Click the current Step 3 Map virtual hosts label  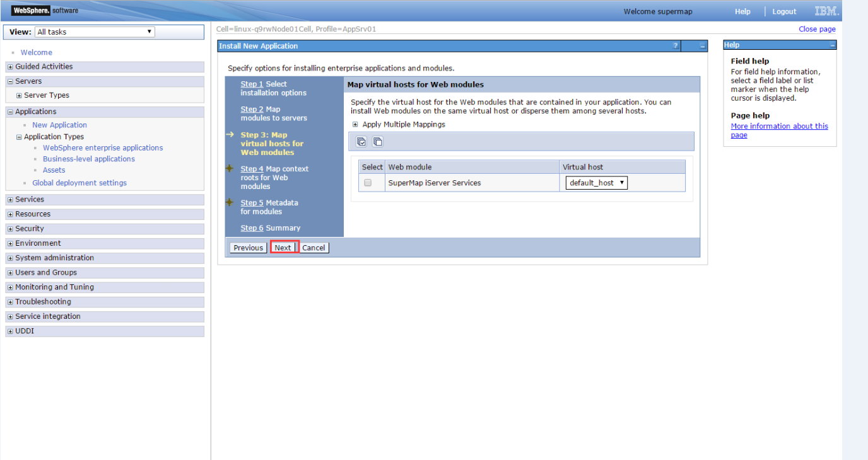pyautogui.click(x=272, y=144)
